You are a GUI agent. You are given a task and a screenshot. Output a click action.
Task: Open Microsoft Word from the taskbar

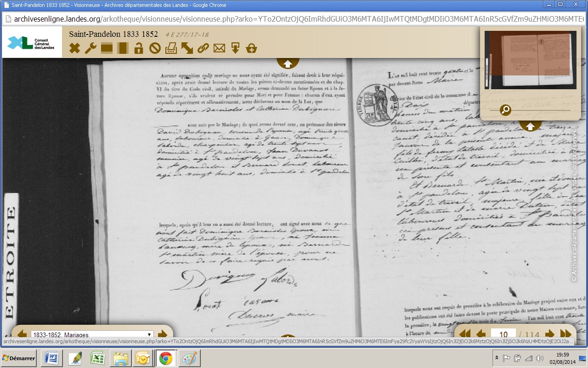click(x=51, y=358)
